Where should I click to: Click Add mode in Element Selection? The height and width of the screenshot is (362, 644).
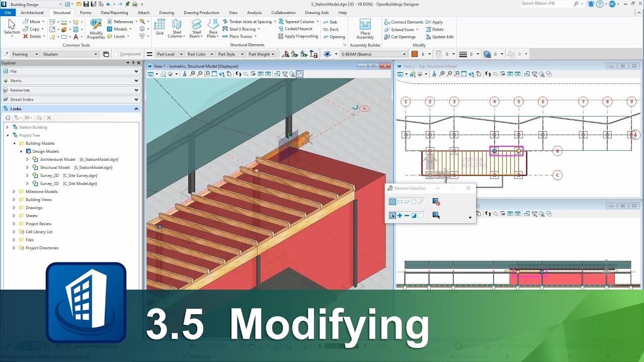tap(399, 216)
